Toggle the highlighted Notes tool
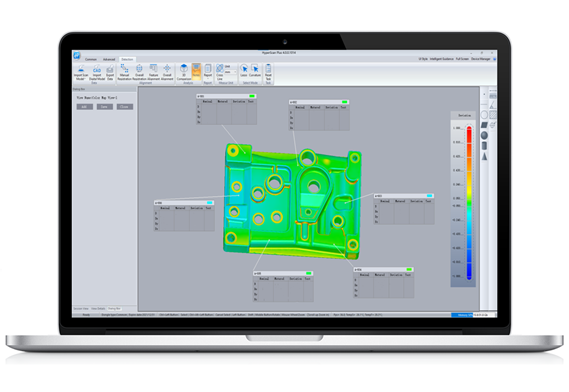 pyautogui.click(x=196, y=72)
